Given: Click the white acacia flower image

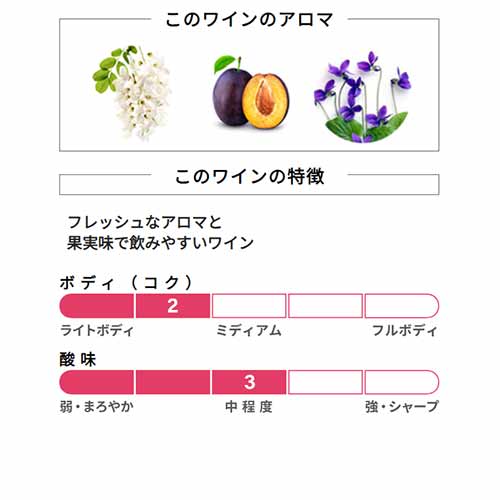Looking at the screenshot, I should 131,92.
